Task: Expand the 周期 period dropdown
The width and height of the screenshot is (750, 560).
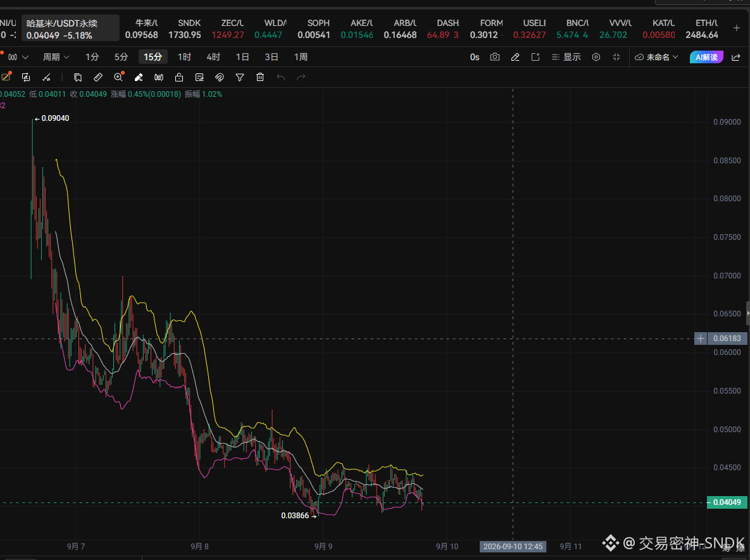Action: pyautogui.click(x=56, y=58)
